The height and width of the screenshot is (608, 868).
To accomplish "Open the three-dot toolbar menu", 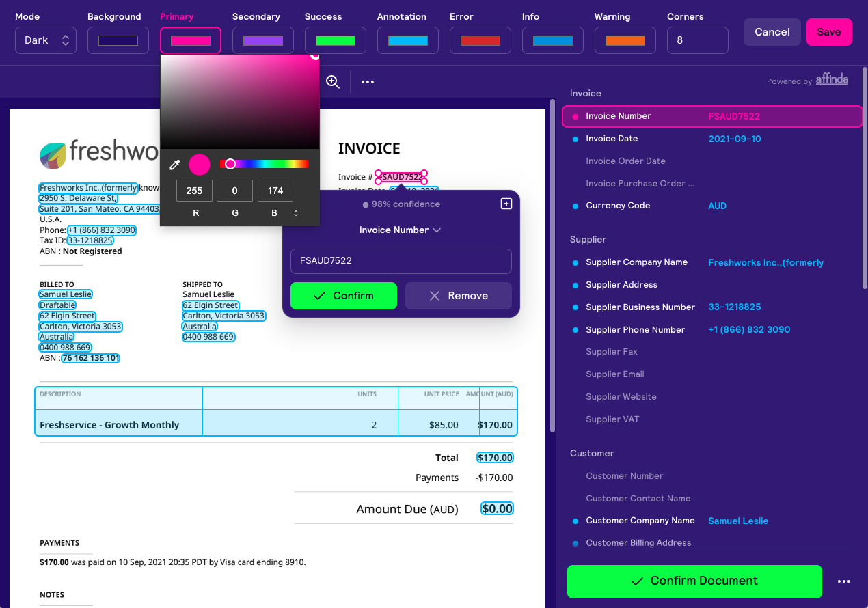I will 368,82.
